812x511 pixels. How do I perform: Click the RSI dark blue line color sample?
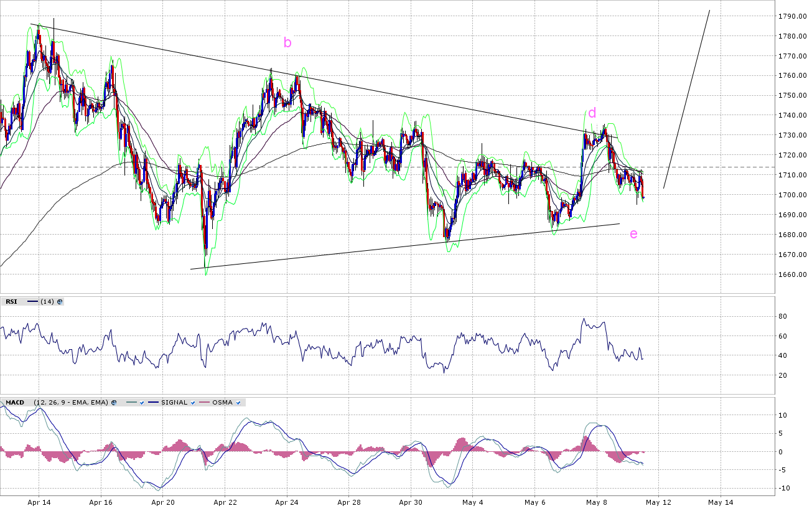pyautogui.click(x=33, y=302)
